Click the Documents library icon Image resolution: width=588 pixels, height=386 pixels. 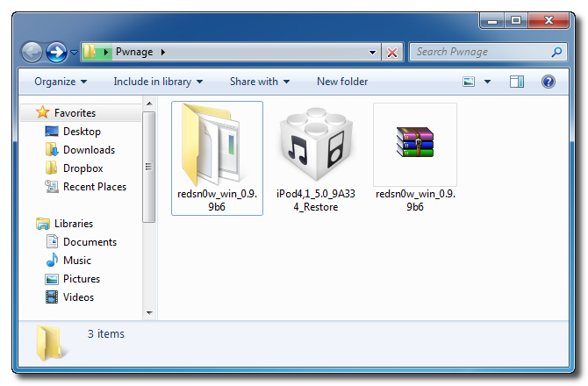[52, 242]
